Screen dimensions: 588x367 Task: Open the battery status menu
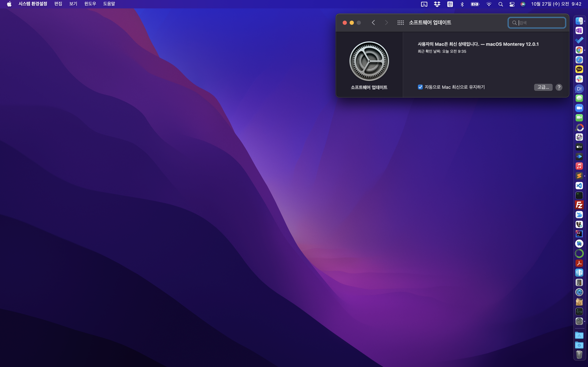475,4
